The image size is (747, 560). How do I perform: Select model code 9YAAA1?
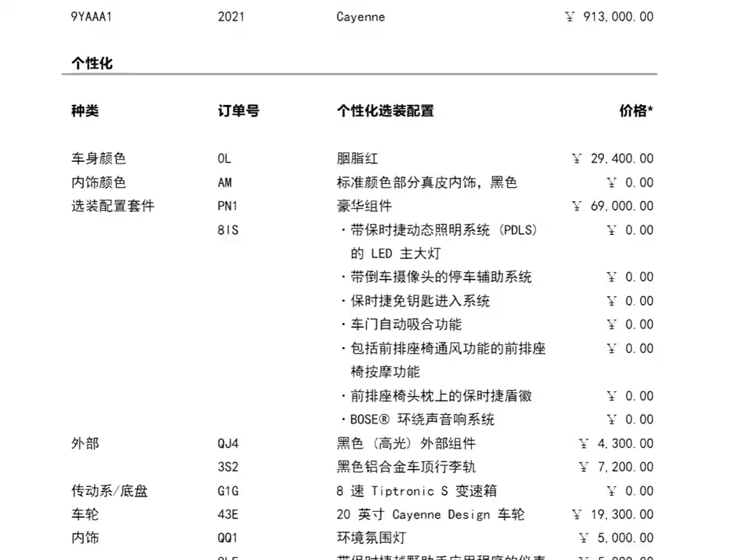pyautogui.click(x=91, y=17)
